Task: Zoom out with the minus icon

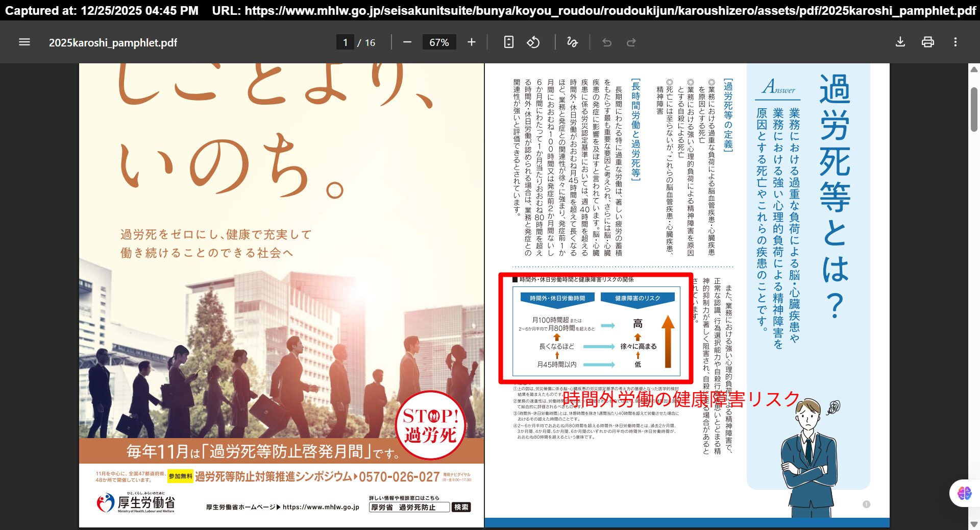Action: tap(407, 42)
